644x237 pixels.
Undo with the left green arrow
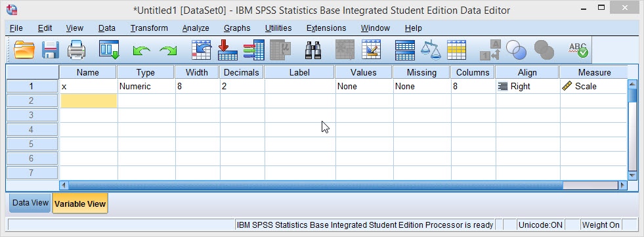tap(141, 51)
